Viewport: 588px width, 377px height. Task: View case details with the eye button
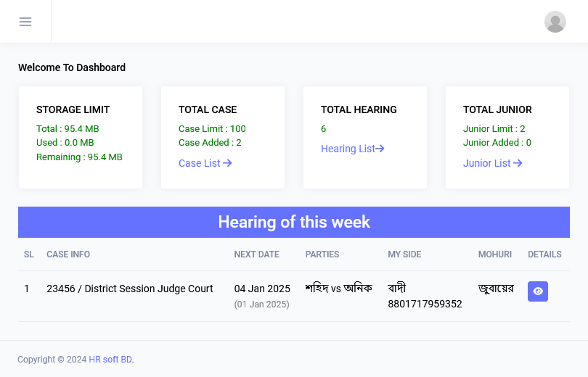click(538, 291)
